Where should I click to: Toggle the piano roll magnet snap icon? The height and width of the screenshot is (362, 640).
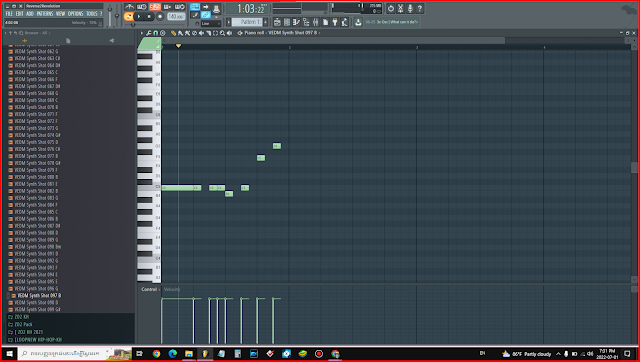point(156,33)
